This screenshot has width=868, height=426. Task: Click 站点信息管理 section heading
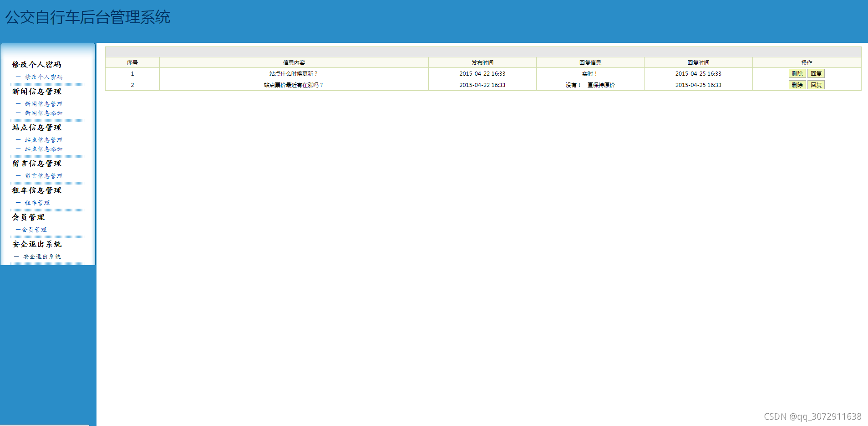point(36,128)
